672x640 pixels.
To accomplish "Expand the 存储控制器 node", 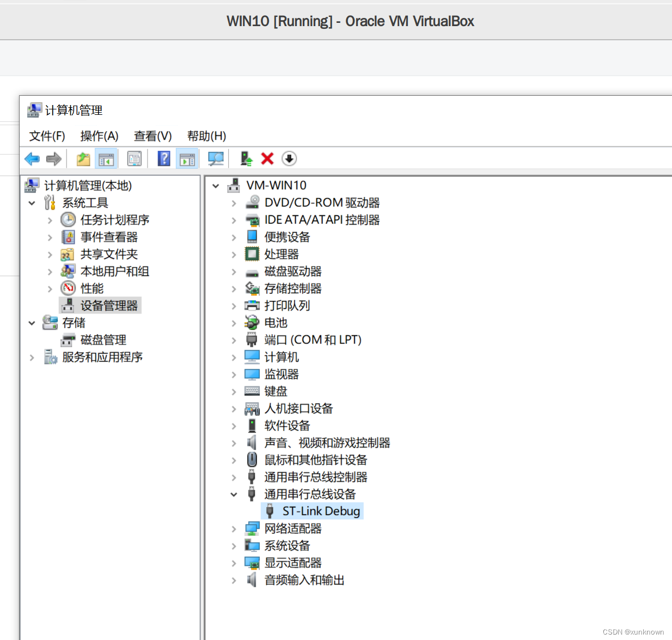I will pyautogui.click(x=234, y=289).
